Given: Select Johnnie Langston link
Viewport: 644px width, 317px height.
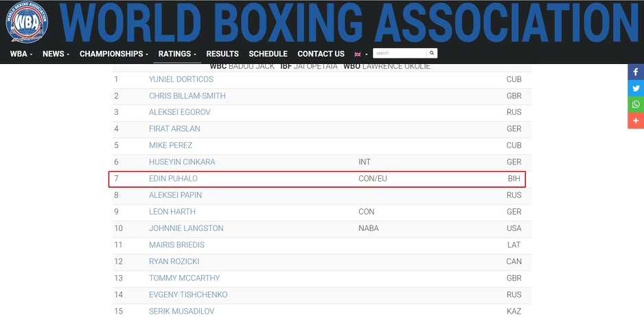Looking at the screenshot, I should [x=186, y=228].
